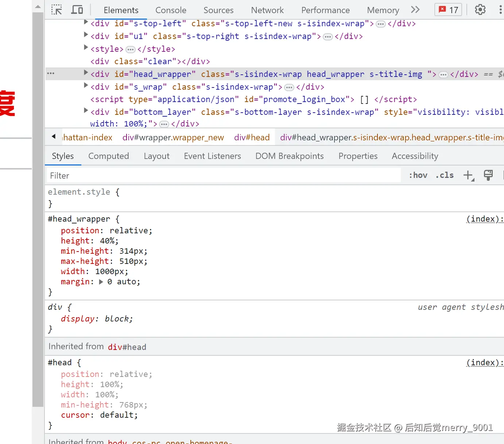
Task: Click the display: block declaration
Action: point(97,319)
